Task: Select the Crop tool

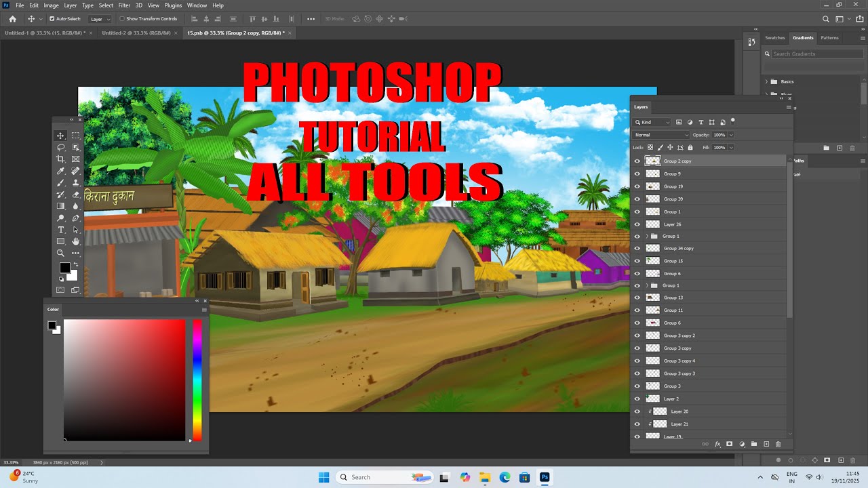Action: pos(61,159)
